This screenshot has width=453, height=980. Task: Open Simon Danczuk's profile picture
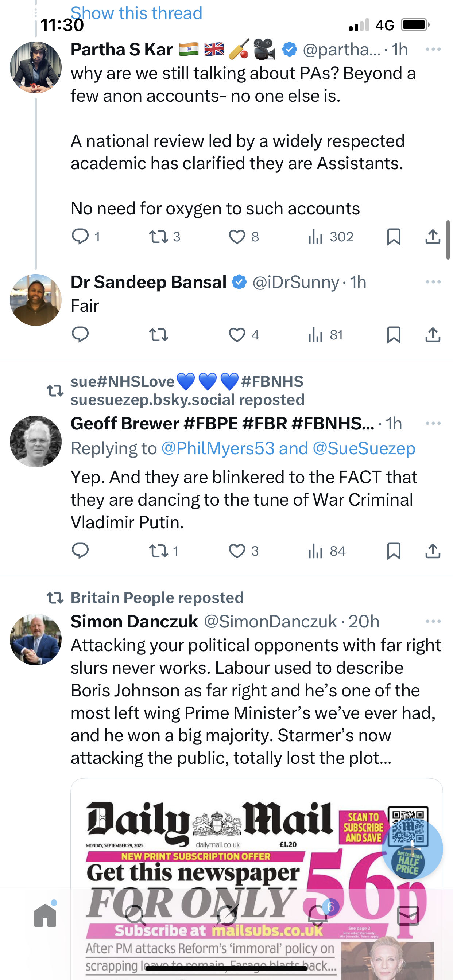36,639
